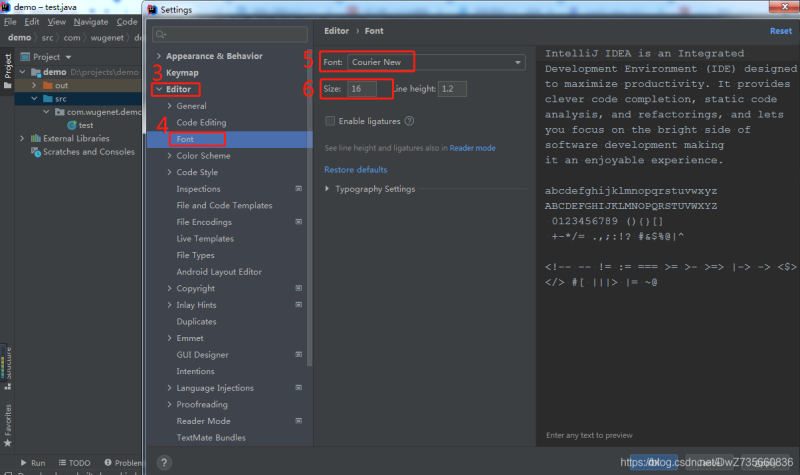
Task: Click the Run tool window icon
Action: click(23, 463)
